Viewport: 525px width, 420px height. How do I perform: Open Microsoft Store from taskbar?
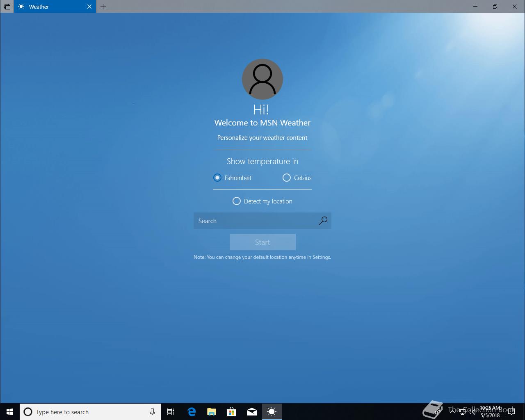tap(232, 412)
